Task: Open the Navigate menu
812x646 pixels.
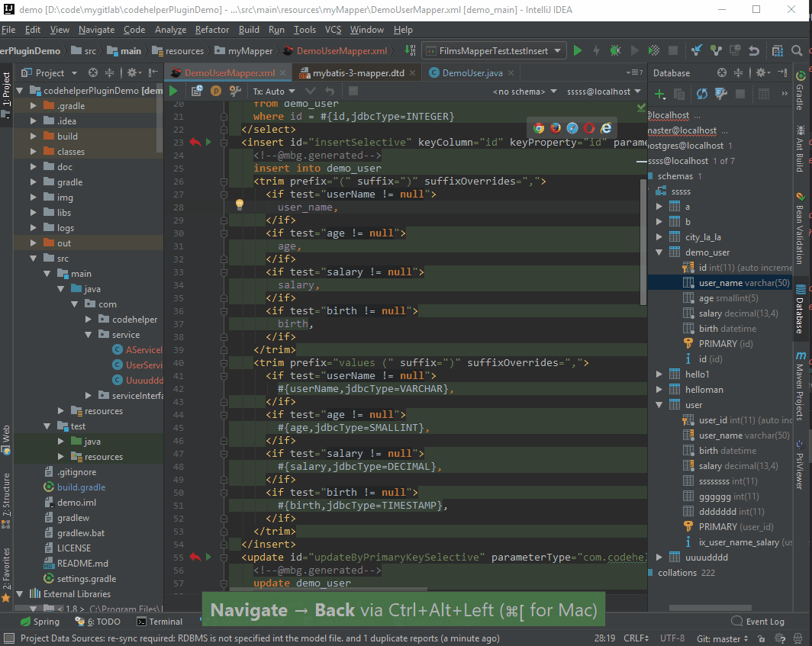Action: point(96,30)
